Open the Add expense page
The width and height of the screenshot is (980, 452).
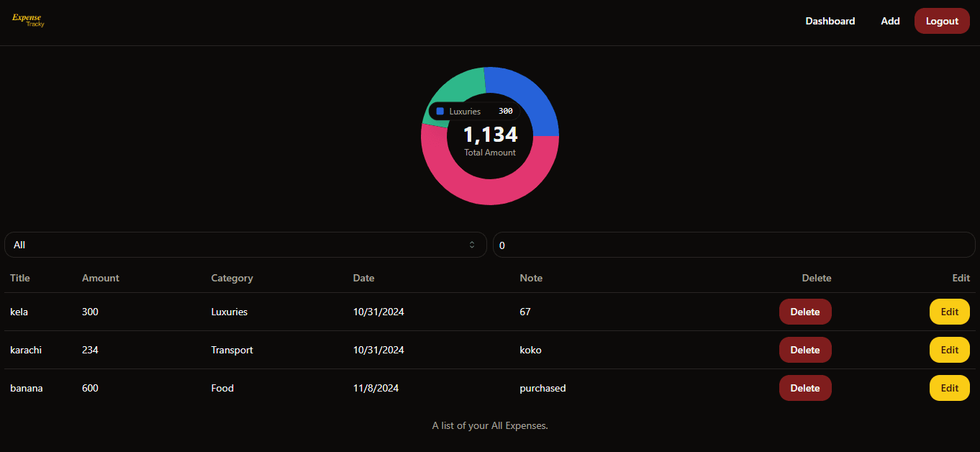(x=890, y=21)
